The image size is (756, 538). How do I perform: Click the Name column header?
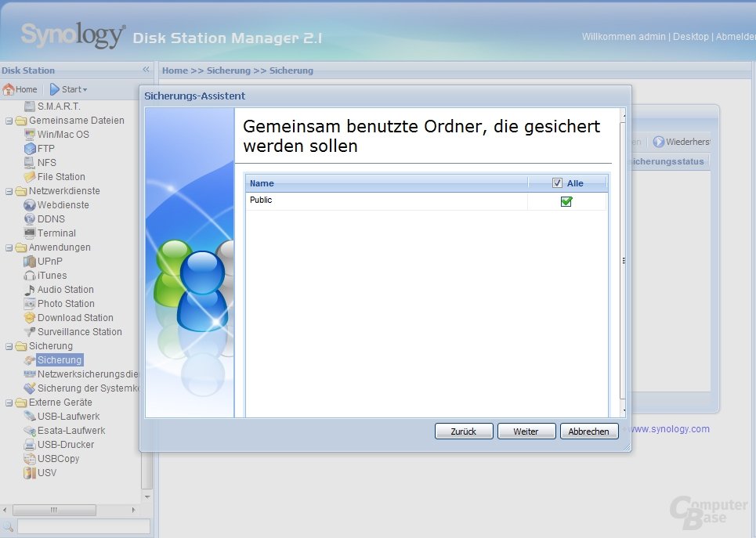(387, 183)
